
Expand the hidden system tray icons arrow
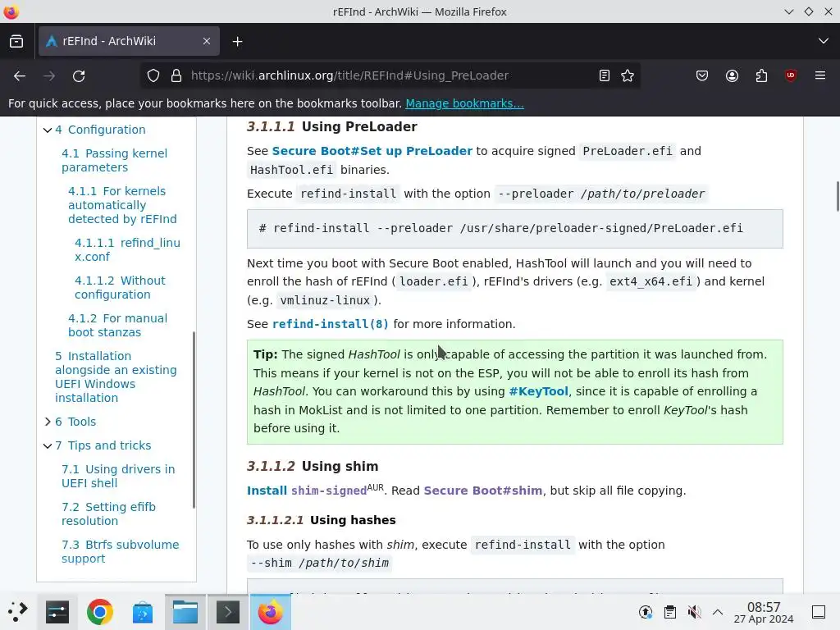[718, 612]
